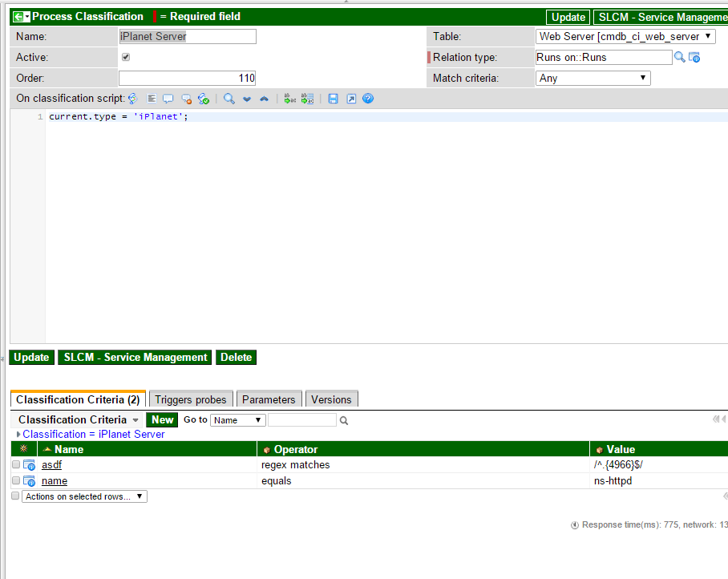Click New button in Classification Criteria
This screenshot has height=579, width=728.
click(162, 419)
